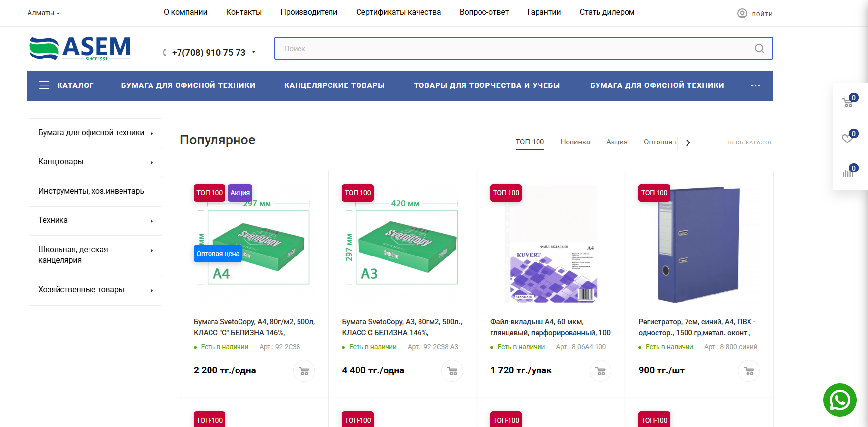Add blue binder to cart

click(748, 371)
